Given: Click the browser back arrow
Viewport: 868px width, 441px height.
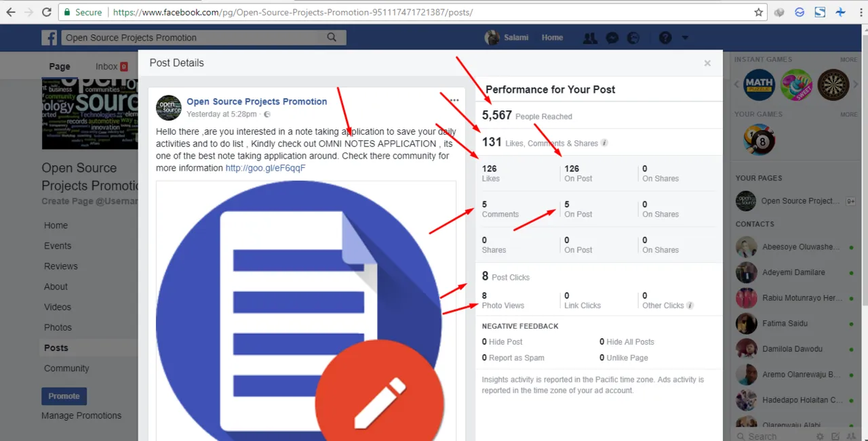Looking at the screenshot, I should coord(11,12).
